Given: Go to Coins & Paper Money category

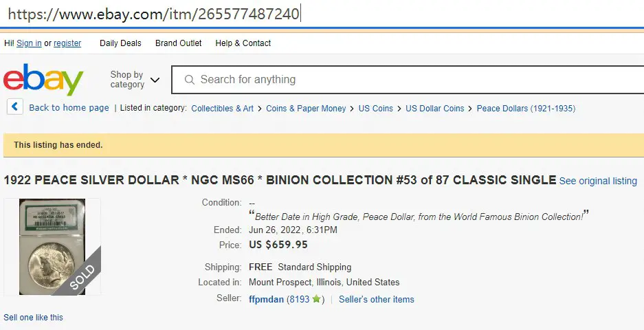Looking at the screenshot, I should 306,109.
